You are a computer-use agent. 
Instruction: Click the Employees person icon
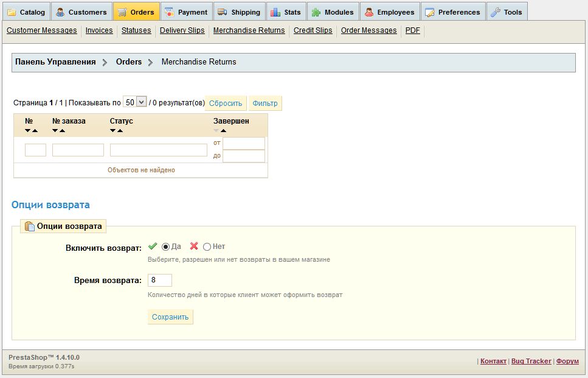click(369, 12)
